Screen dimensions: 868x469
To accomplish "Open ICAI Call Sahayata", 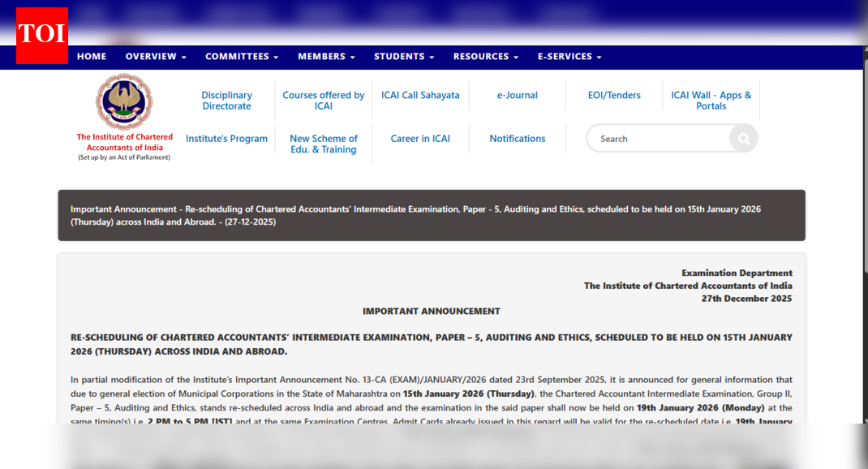I will point(420,94).
